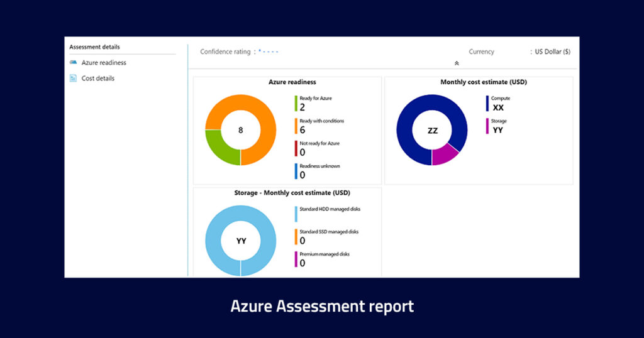Click the center value 8 in the readiness donut
The width and height of the screenshot is (644, 338).
(x=241, y=131)
